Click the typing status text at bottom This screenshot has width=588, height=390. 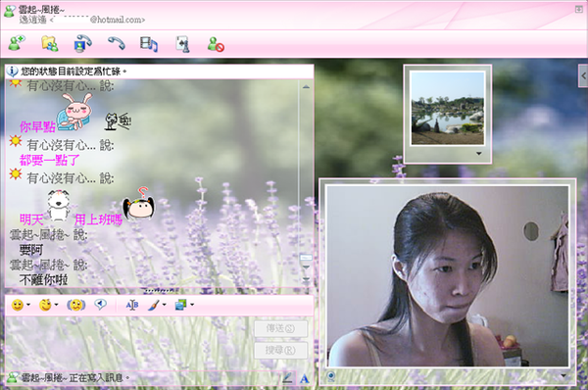pos(75,378)
